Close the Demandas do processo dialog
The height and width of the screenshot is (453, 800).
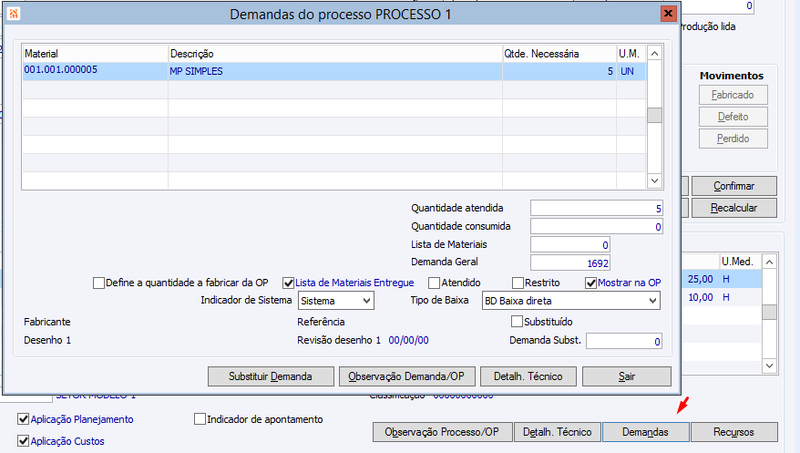coord(668,13)
